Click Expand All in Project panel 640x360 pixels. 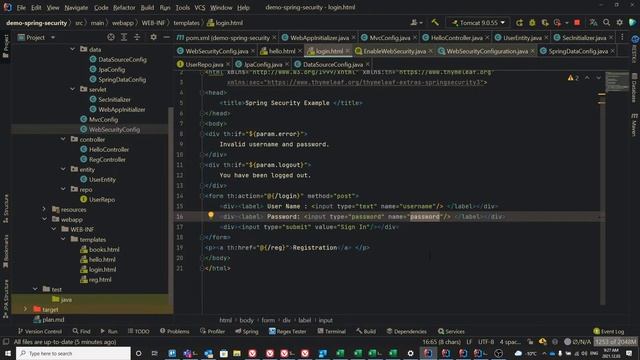click(x=124, y=37)
